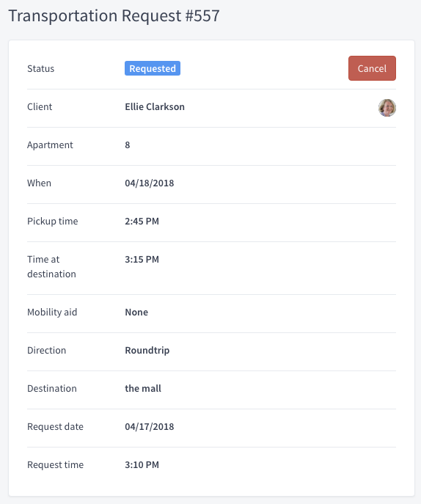421x504 pixels.
Task: Open Ellie Clarkson's avatar photo
Action: pos(387,108)
